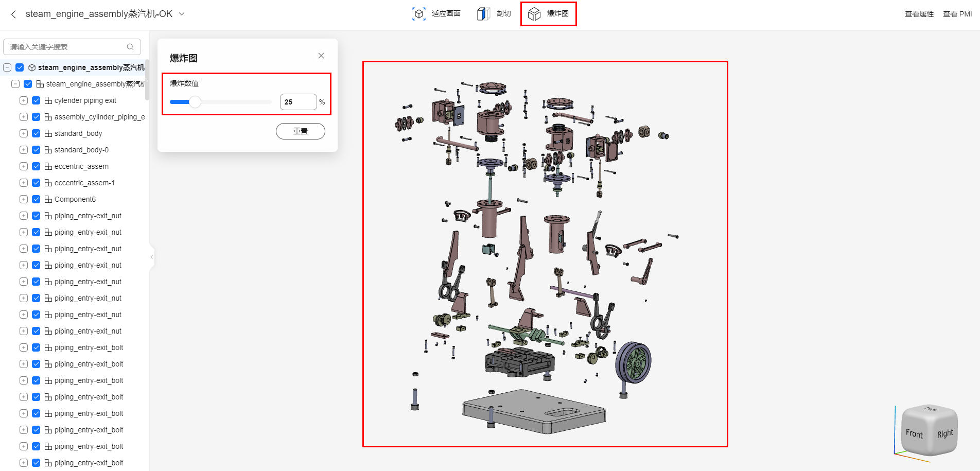Screen dimensions: 980x471
Task: Click the explosion percentage input box
Action: click(299, 102)
